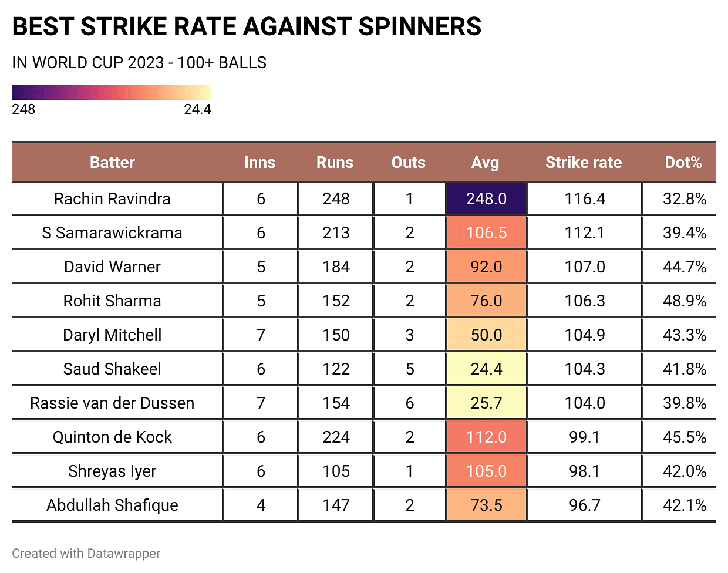Viewport: 728px width, 573px height.
Task: Click the color gradient legend bar
Action: (x=112, y=92)
